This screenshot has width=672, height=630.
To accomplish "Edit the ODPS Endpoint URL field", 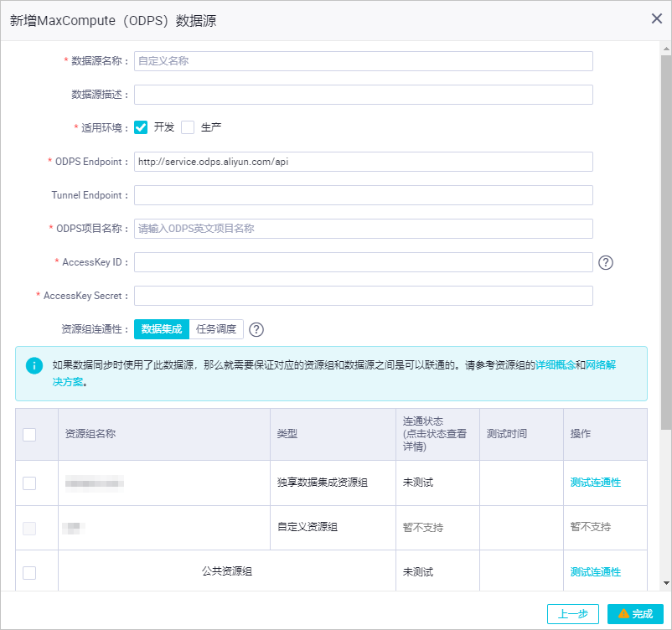I will click(364, 162).
